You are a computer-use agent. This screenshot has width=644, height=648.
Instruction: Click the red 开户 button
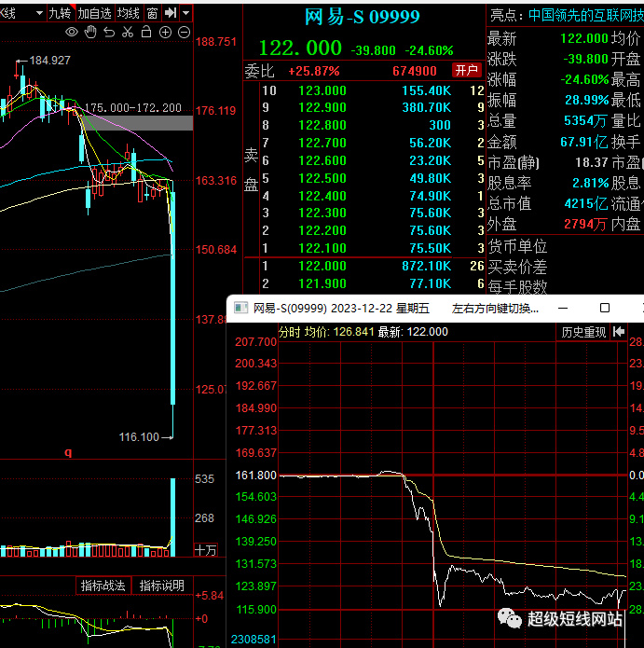(467, 70)
